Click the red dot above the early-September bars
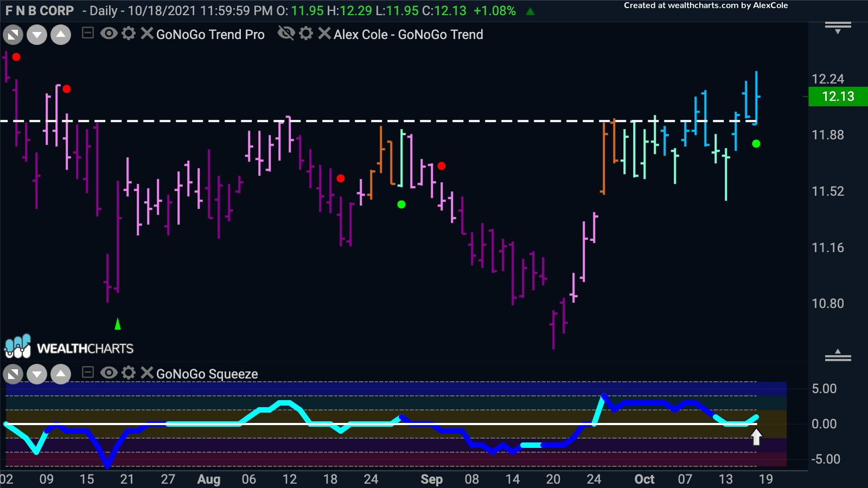 click(x=442, y=166)
